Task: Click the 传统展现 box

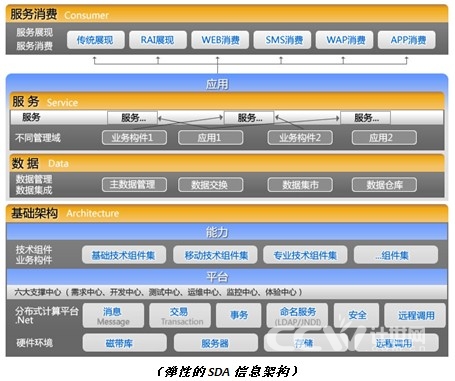Action: pyautogui.click(x=96, y=40)
